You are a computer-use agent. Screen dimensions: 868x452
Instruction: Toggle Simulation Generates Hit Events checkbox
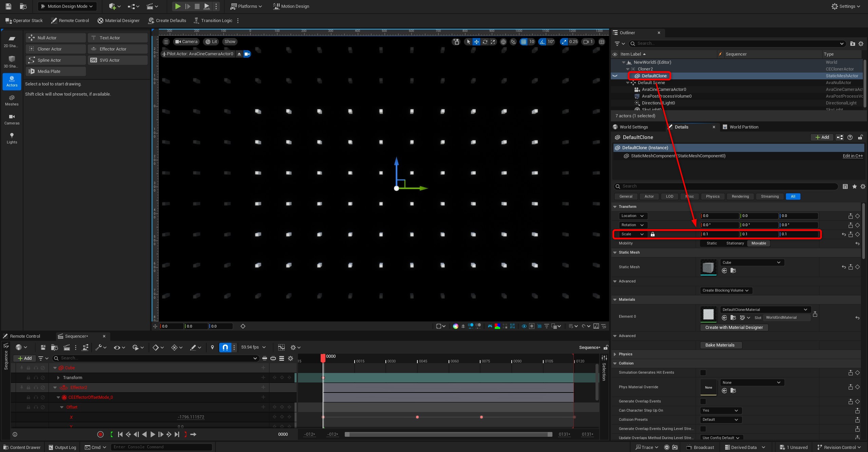click(703, 373)
